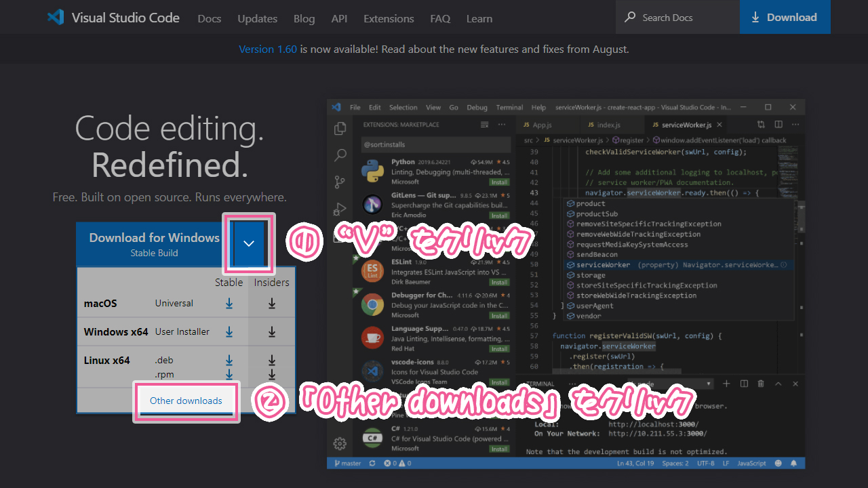Click master branch in status bar

point(347,464)
